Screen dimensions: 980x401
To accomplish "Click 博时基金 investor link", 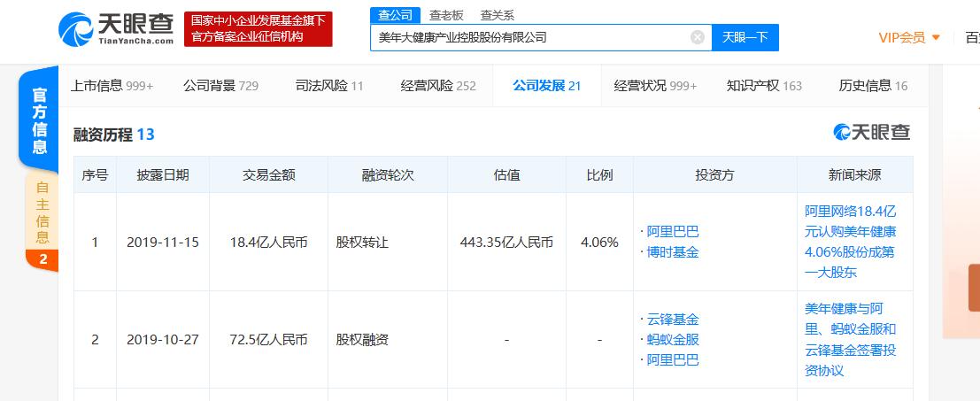I will pyautogui.click(x=673, y=252).
